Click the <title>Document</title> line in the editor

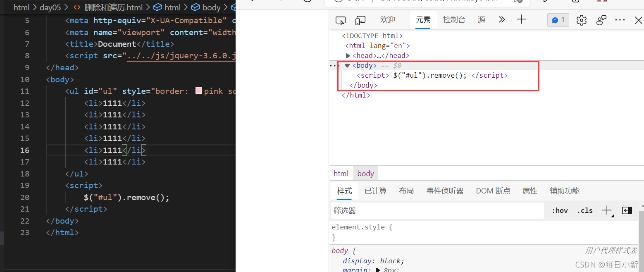pos(119,44)
